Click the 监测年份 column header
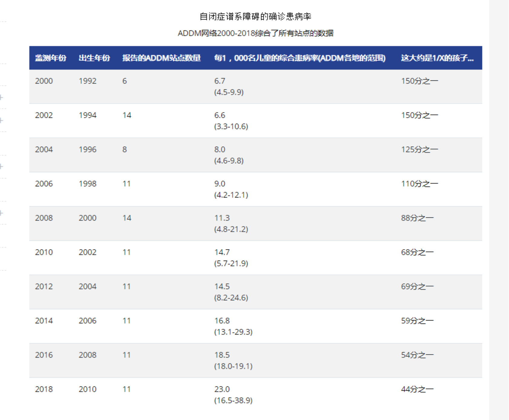This screenshot has width=509, height=420. point(51,58)
